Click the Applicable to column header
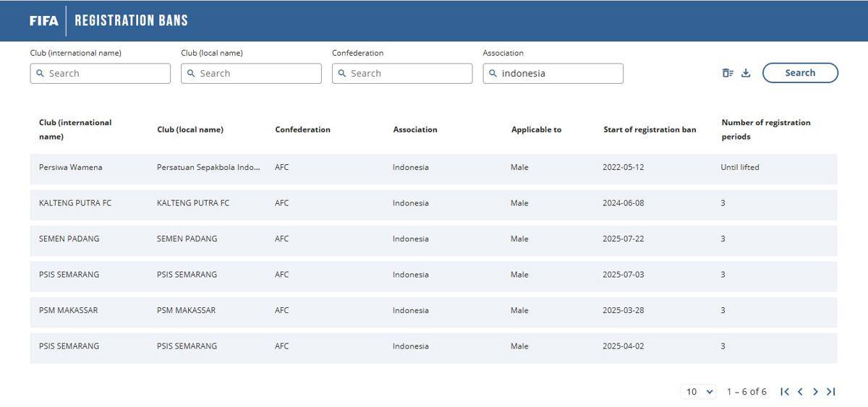 536,129
